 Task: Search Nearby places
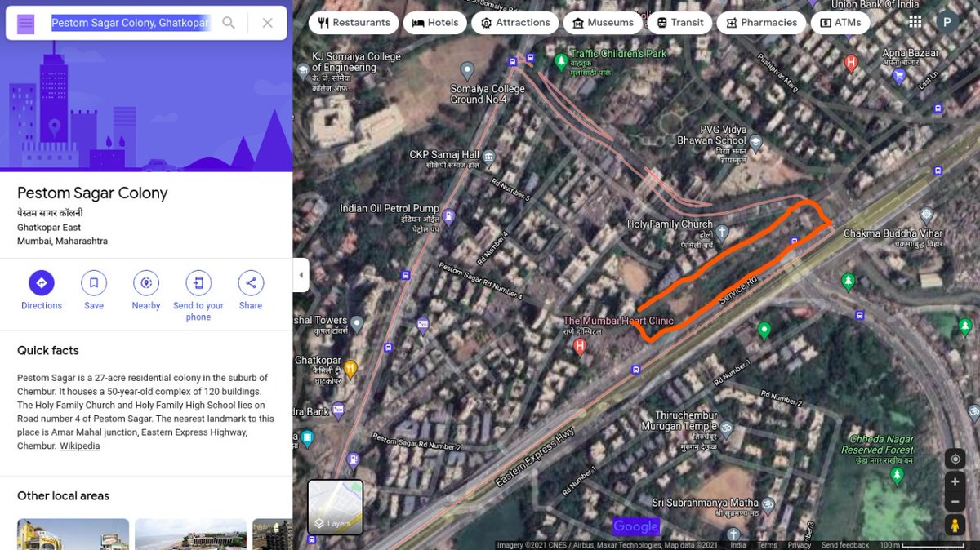[146, 291]
